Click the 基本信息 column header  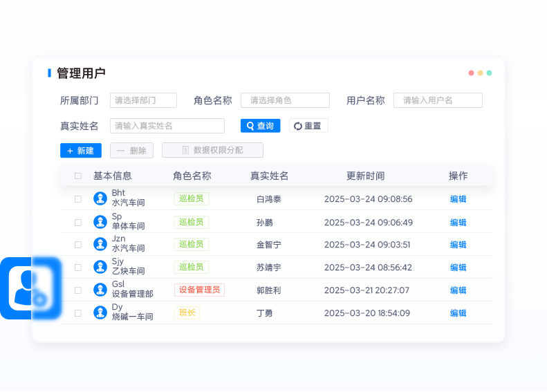tap(112, 176)
